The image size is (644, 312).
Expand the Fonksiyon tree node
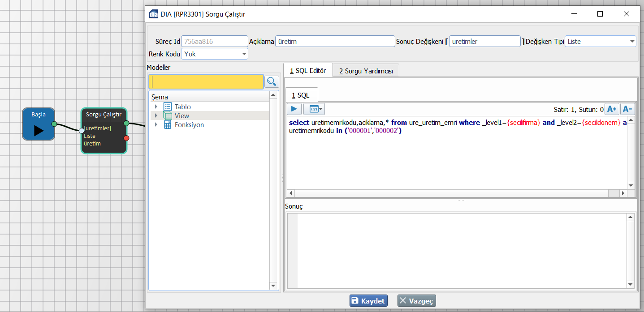tap(156, 125)
